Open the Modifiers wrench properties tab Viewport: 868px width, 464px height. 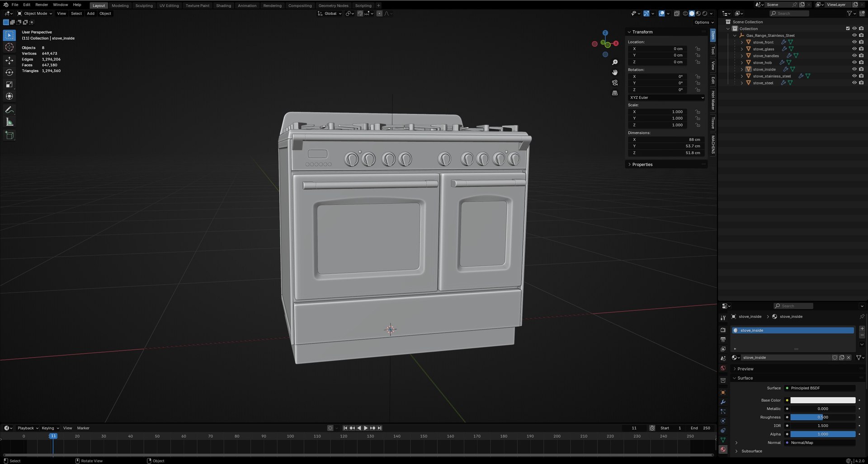(x=723, y=402)
